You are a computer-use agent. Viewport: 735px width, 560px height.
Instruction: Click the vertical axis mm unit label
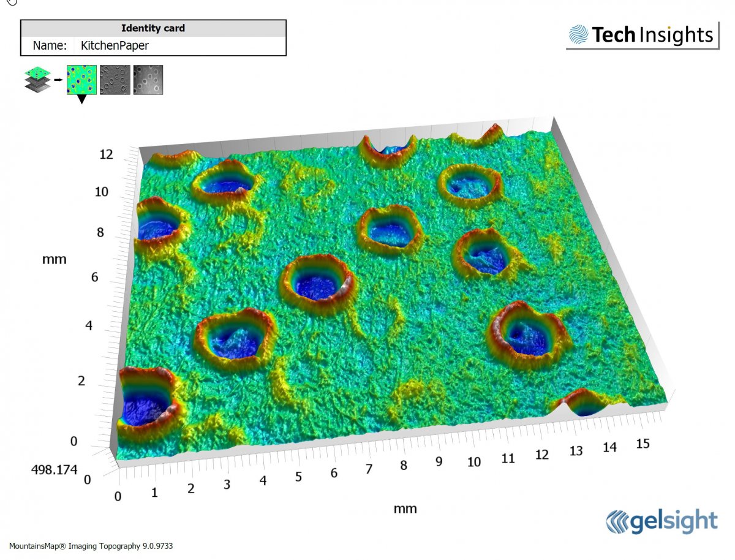tap(54, 259)
